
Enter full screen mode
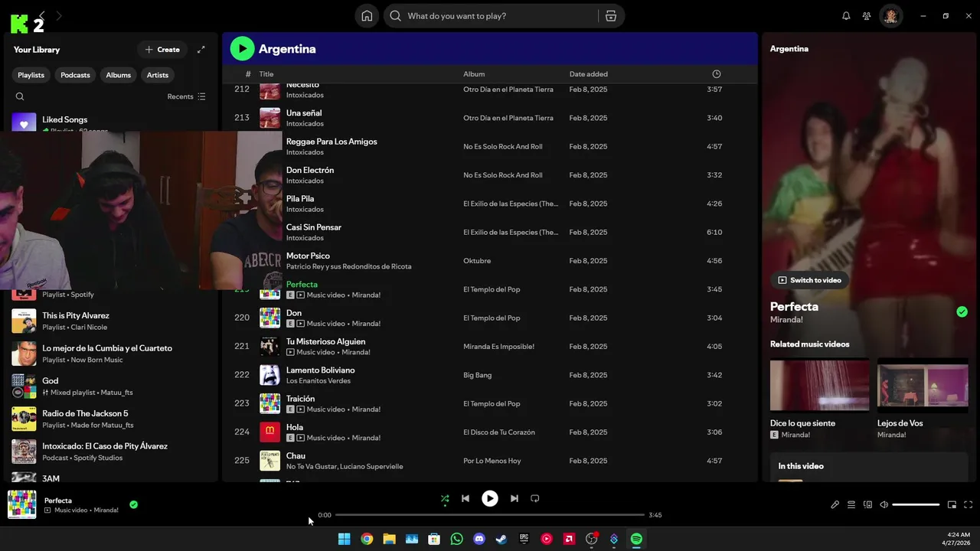tap(968, 505)
